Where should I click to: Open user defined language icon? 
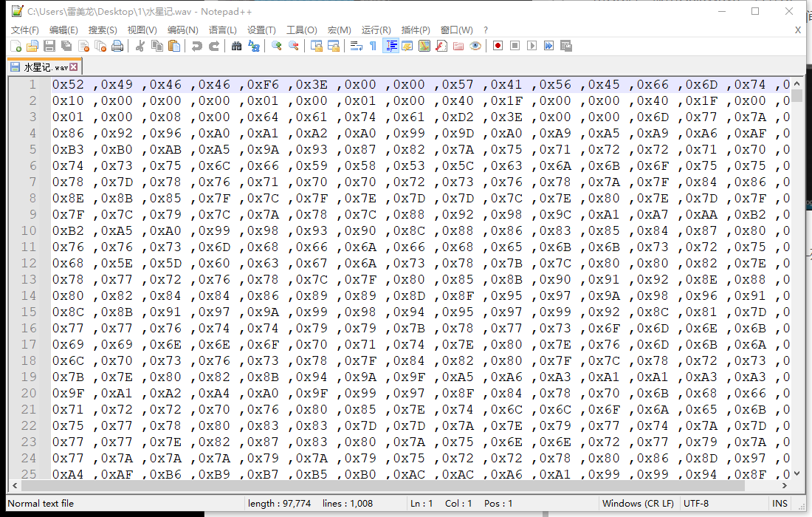(x=407, y=46)
